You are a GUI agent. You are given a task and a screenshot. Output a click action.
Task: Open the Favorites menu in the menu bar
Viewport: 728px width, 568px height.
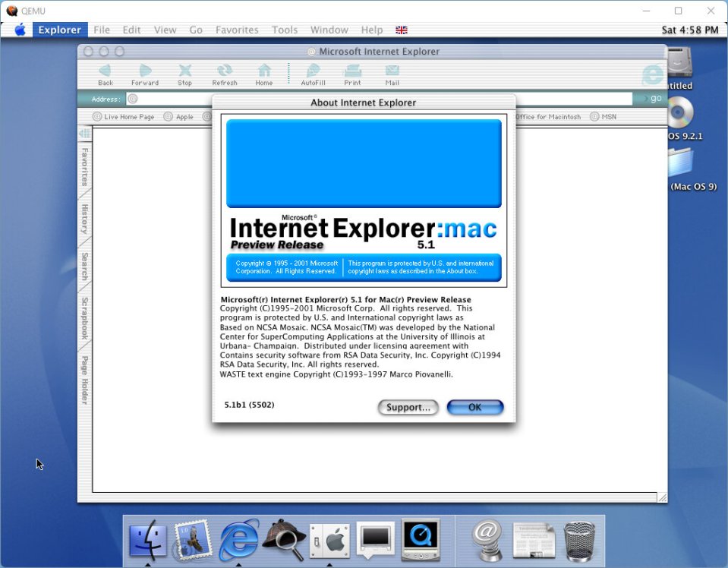pos(237,30)
